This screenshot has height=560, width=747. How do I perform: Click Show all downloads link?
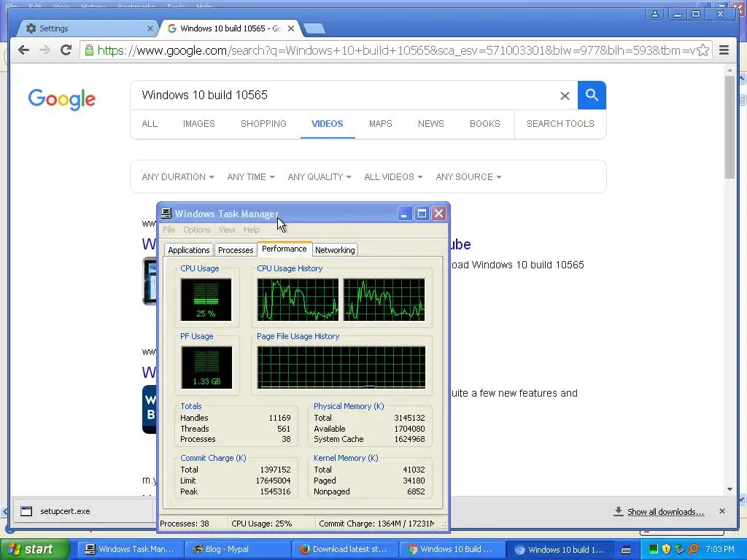click(x=665, y=512)
